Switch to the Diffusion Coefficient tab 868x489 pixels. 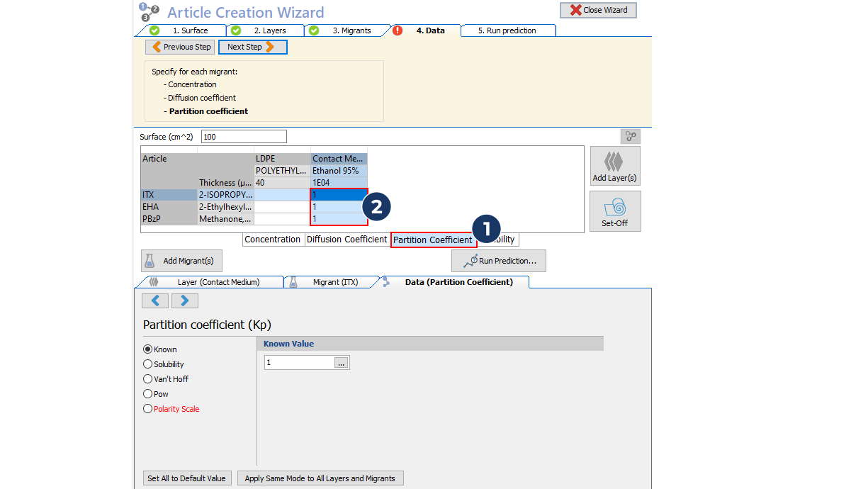pyautogui.click(x=346, y=240)
